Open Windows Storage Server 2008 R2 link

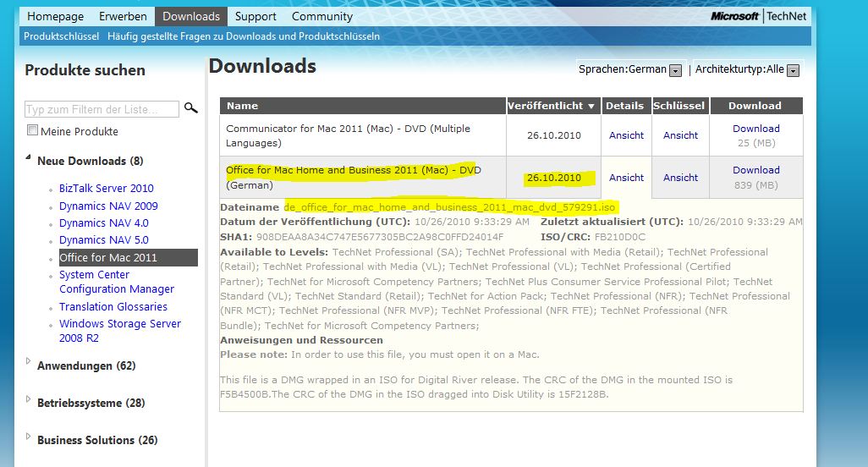coord(120,330)
